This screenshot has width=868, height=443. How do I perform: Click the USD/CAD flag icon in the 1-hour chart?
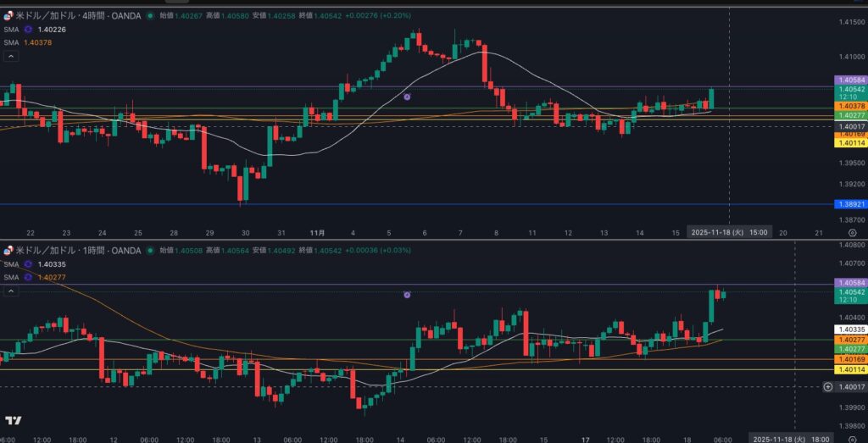(x=9, y=251)
